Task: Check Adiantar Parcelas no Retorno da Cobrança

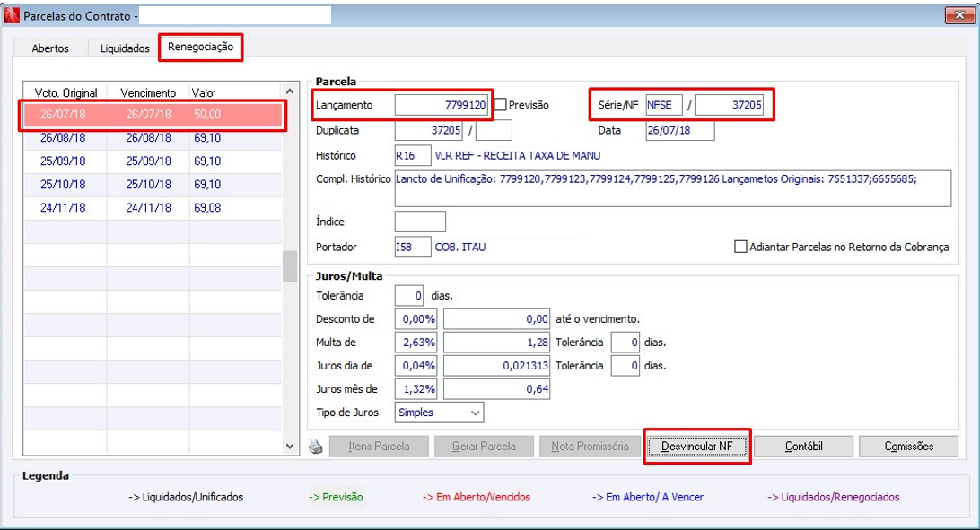Action: point(740,247)
